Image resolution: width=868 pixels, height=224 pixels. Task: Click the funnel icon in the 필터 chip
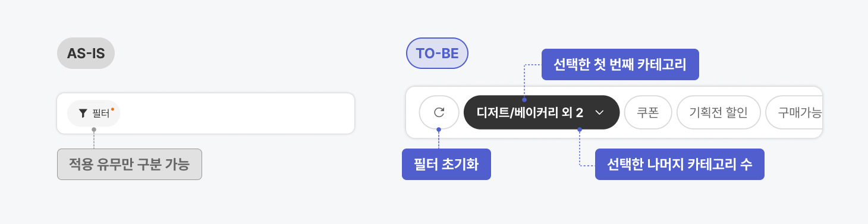pos(83,113)
